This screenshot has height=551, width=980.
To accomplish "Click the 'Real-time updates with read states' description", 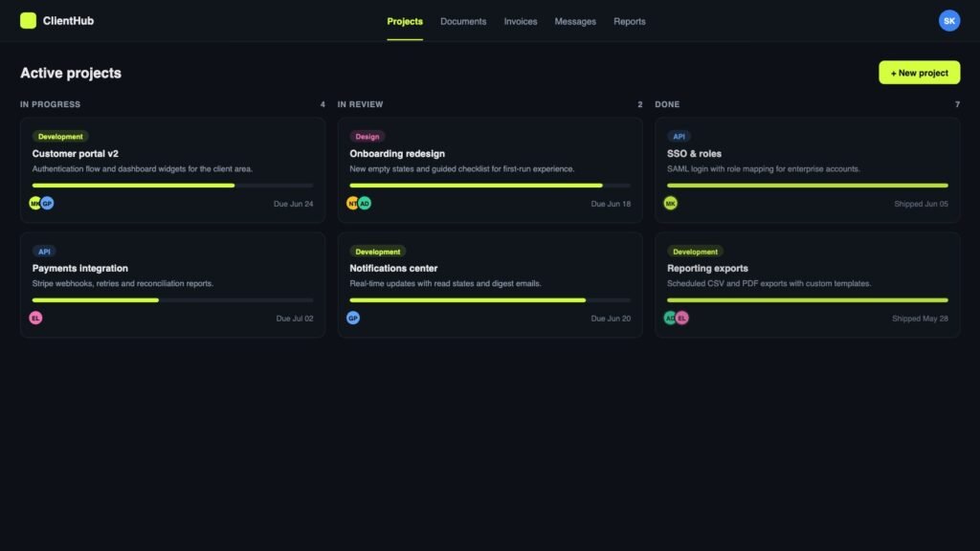I will click(x=445, y=283).
